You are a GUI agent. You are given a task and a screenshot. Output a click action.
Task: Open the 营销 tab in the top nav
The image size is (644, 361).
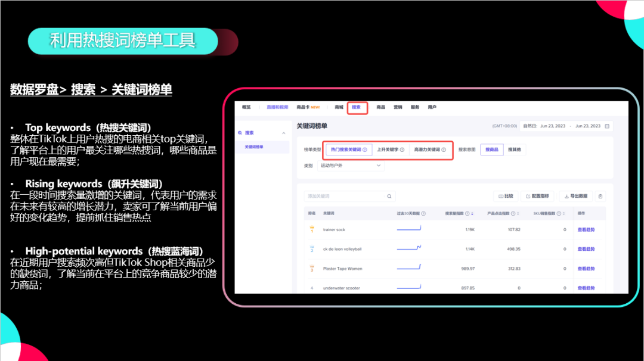(397, 107)
